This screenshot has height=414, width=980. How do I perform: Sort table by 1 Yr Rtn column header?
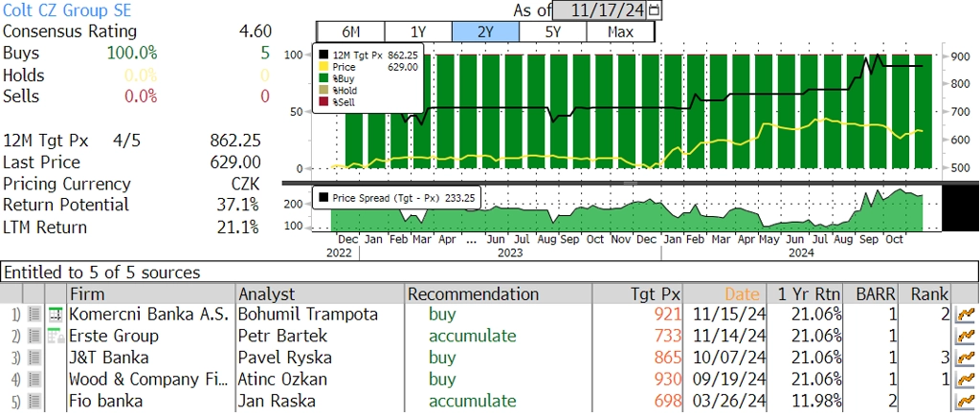(x=804, y=294)
